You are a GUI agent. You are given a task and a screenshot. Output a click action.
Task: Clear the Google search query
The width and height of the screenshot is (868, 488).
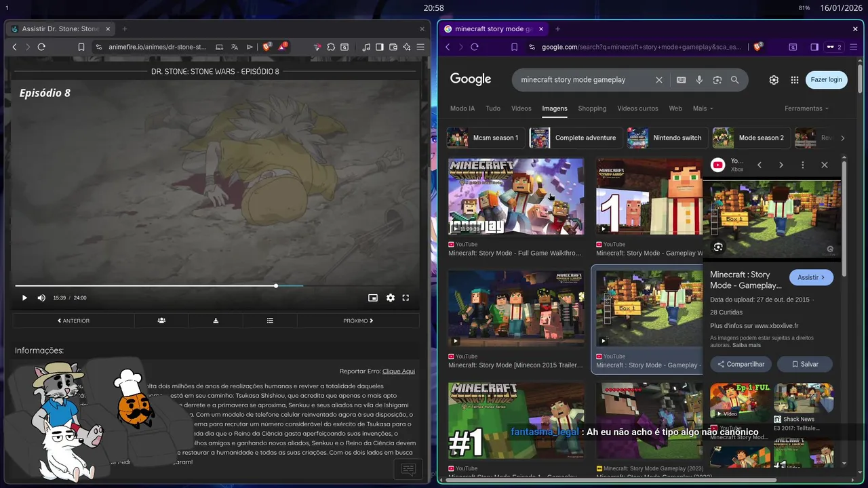click(x=658, y=80)
